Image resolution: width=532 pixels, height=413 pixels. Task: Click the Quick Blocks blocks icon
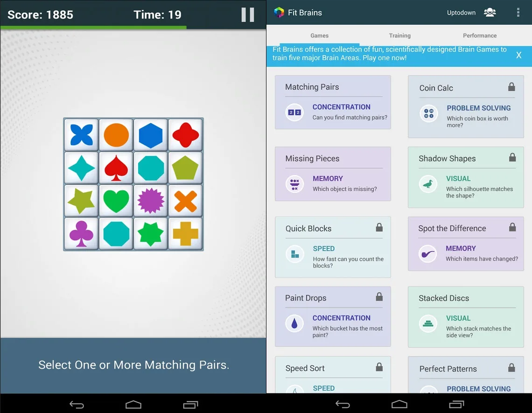click(295, 254)
